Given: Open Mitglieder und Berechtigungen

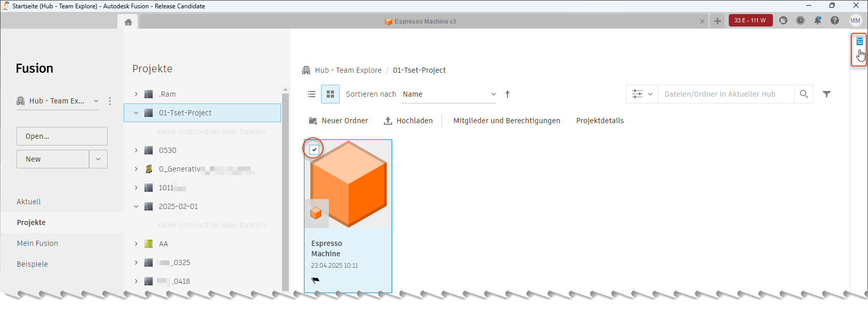Looking at the screenshot, I should tap(506, 121).
